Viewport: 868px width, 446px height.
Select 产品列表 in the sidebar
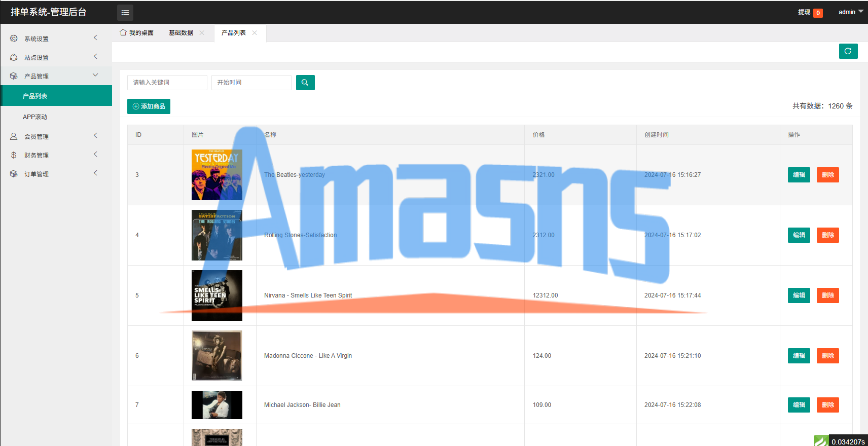pyautogui.click(x=56, y=96)
